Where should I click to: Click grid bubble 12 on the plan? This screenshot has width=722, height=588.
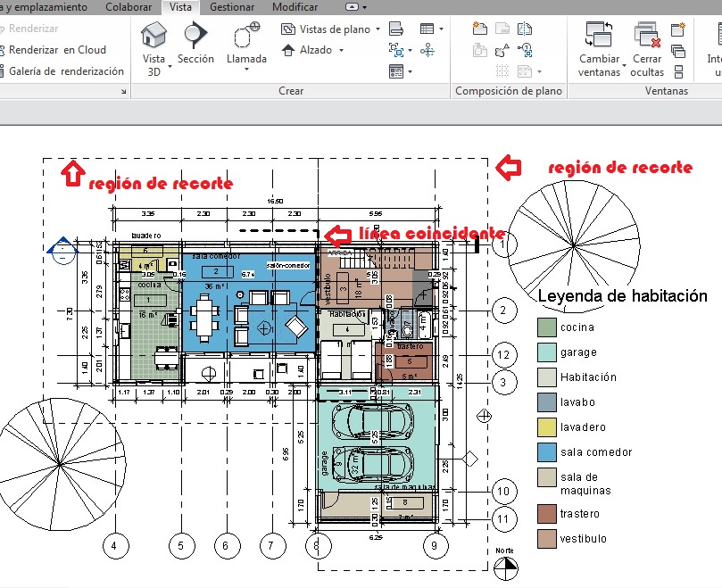tap(503, 354)
